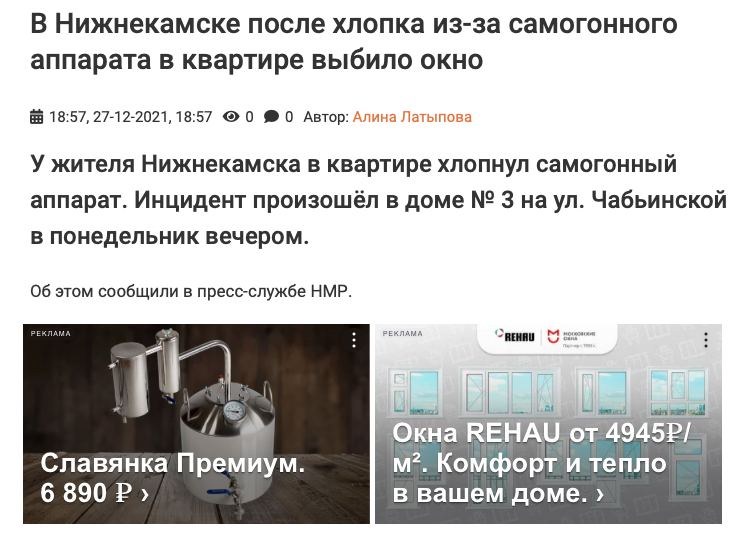Open author page of Алина Латыпова
Screen dimensions: 740x541
tap(412, 117)
